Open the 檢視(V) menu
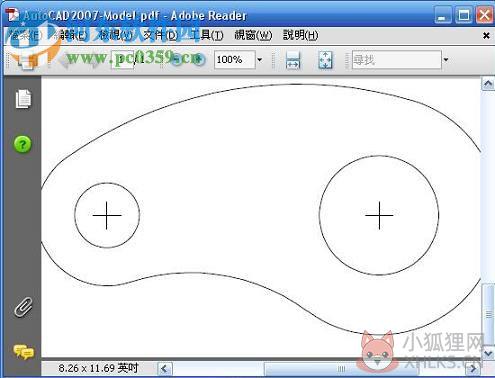 (115, 35)
